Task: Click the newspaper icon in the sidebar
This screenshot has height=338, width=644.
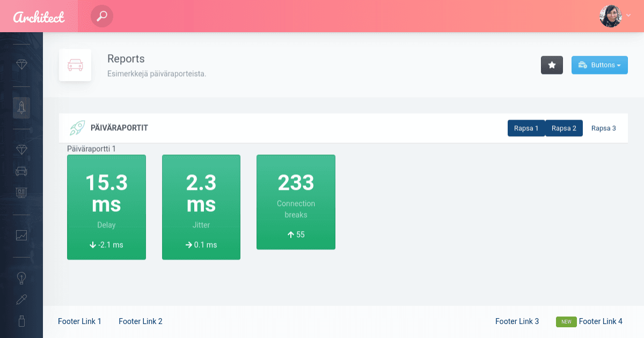Action: click(x=21, y=192)
